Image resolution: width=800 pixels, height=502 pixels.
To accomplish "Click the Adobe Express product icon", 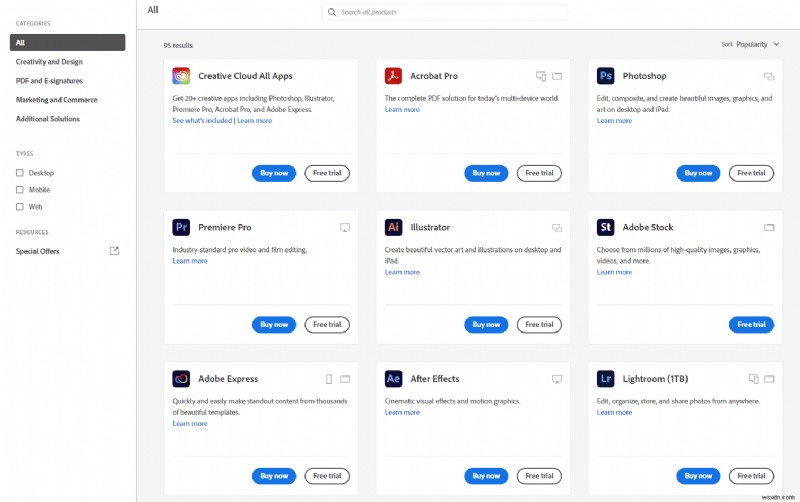I will 181,379.
